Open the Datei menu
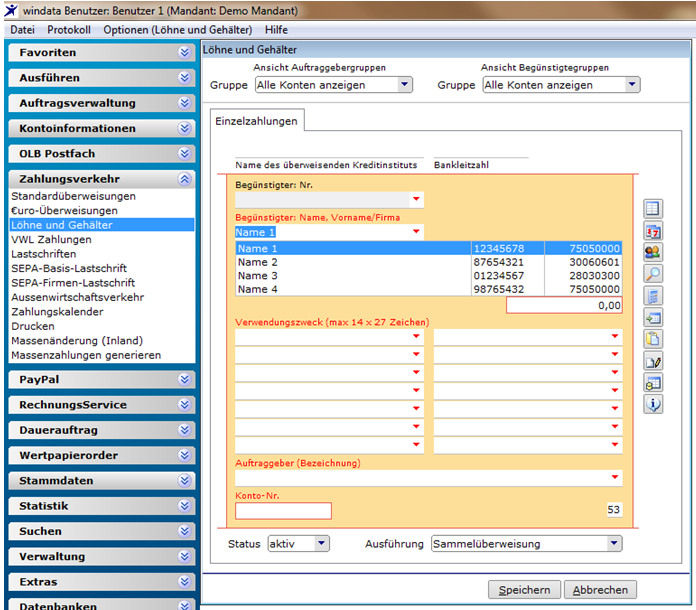This screenshot has height=610, width=696. point(23,30)
